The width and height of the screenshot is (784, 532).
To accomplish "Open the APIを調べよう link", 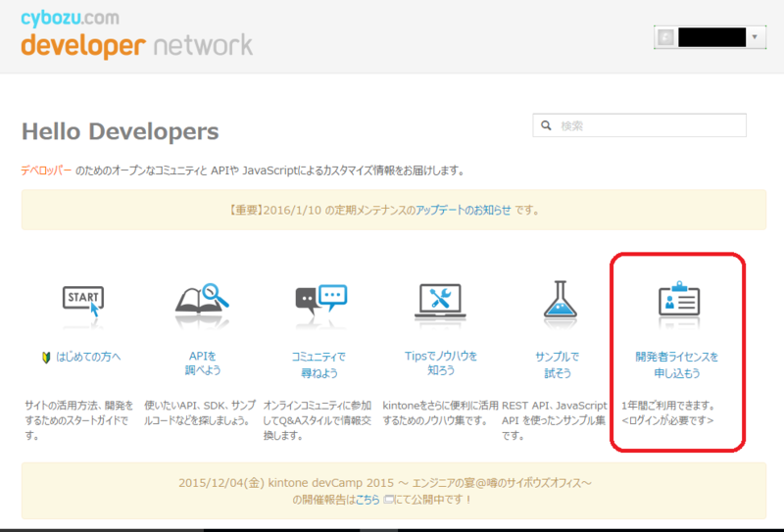I will (203, 363).
